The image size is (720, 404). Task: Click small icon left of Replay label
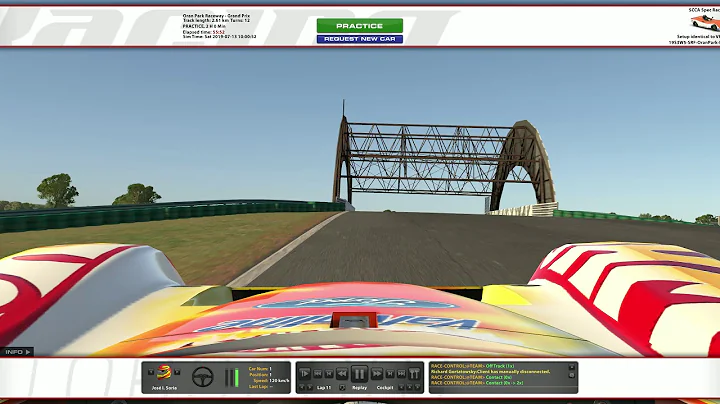(342, 387)
